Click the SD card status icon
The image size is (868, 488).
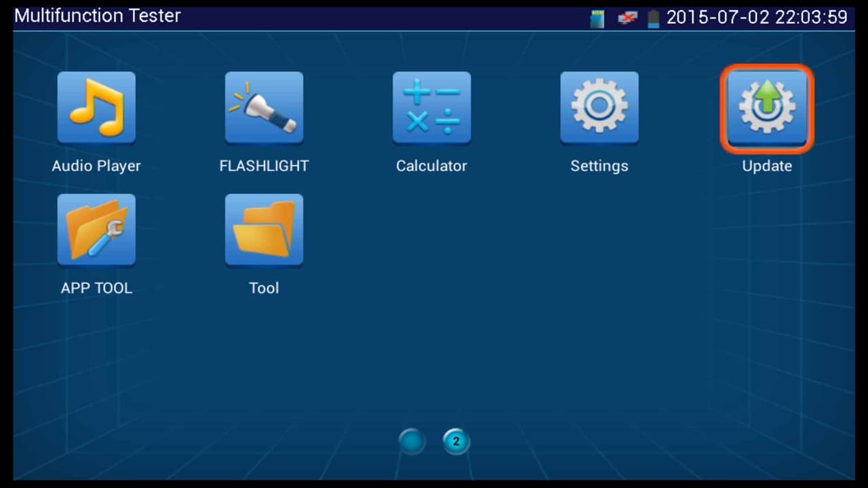[597, 18]
